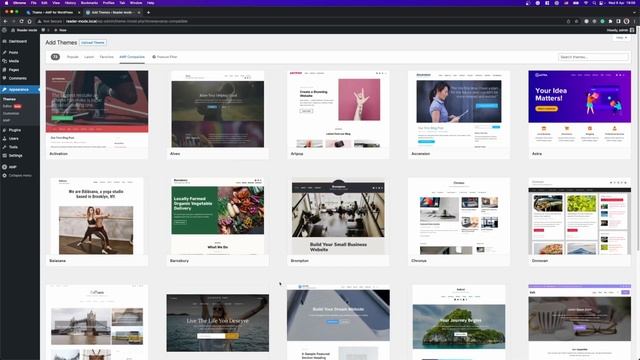640x360 pixels.
Task: Open the Barnsbury theme thumbnail
Action: pyautogui.click(x=218, y=216)
